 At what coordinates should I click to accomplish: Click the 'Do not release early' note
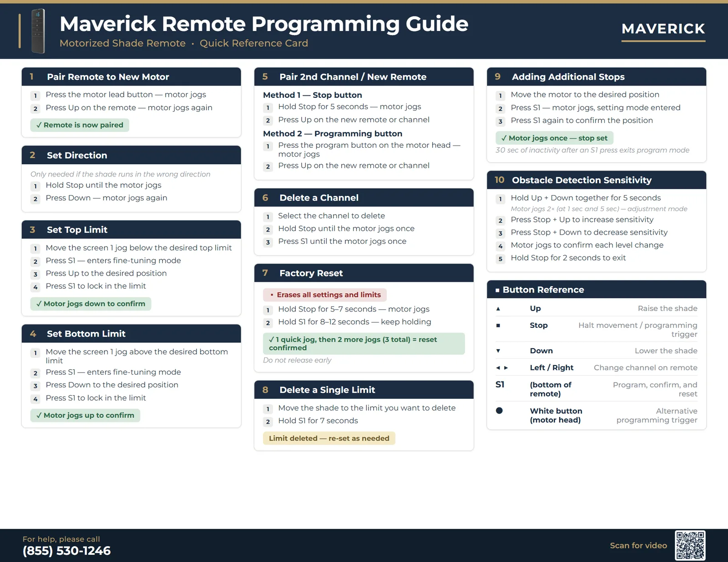coord(297,360)
